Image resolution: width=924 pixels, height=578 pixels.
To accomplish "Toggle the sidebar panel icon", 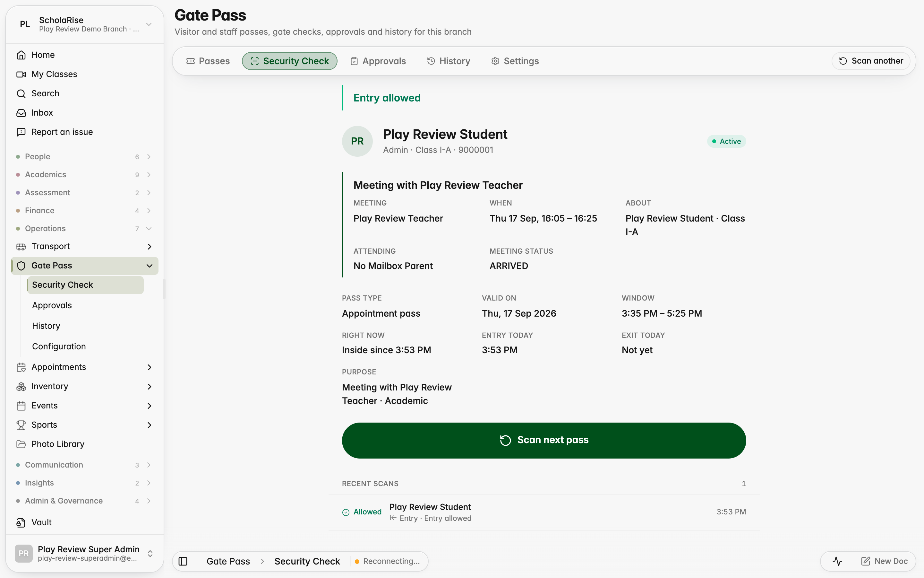I will pyautogui.click(x=183, y=561).
